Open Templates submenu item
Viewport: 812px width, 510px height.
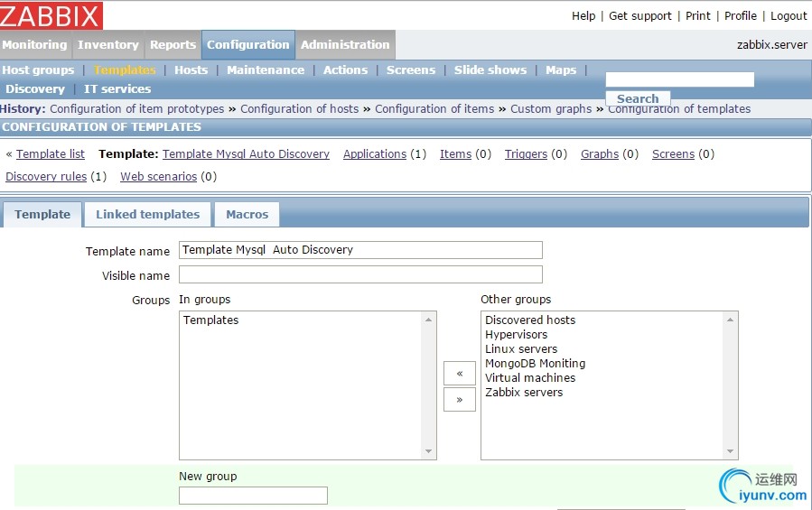pos(125,70)
